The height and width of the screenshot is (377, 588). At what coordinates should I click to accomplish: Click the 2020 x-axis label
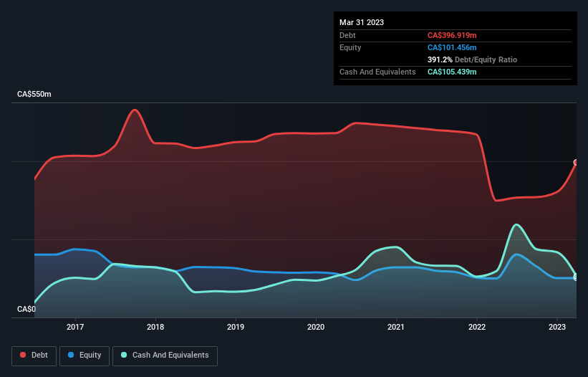tap(316, 327)
